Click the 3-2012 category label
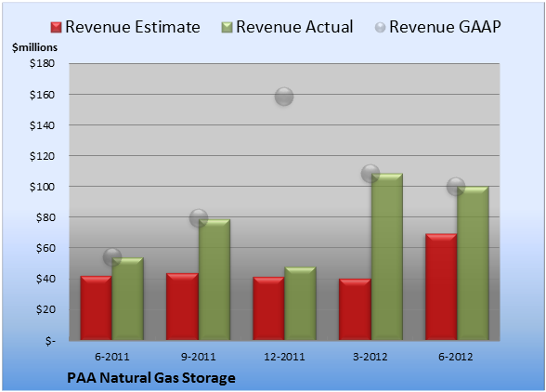This screenshot has width=546, height=392. click(x=370, y=357)
